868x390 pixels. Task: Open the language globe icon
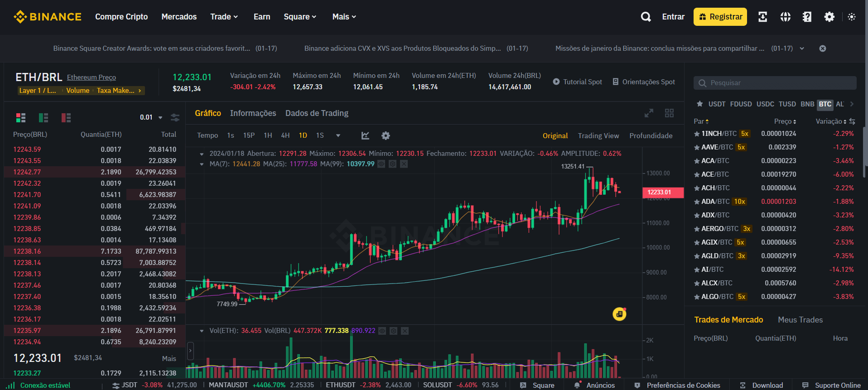tap(785, 17)
